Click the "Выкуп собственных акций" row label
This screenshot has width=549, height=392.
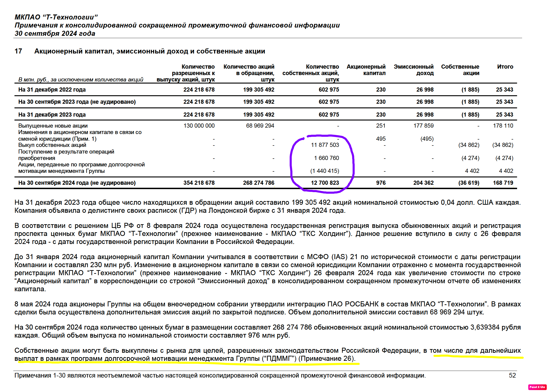tap(52, 145)
